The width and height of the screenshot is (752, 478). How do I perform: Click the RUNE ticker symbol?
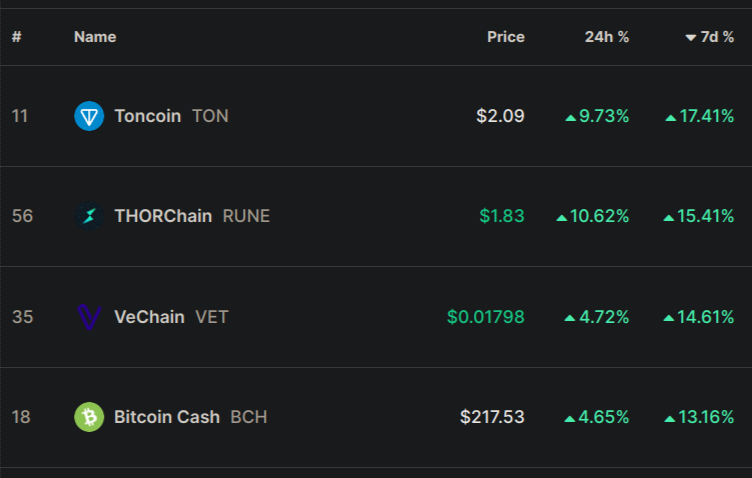[x=246, y=216]
